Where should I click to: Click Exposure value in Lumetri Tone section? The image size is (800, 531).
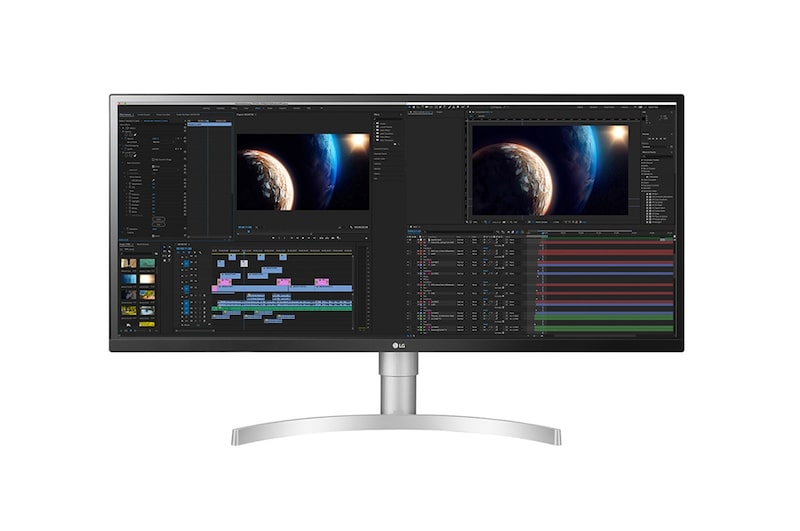[154, 194]
